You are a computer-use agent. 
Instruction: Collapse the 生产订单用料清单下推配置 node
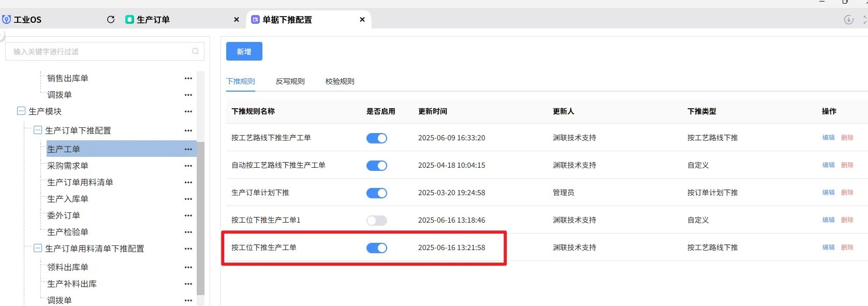click(38, 248)
